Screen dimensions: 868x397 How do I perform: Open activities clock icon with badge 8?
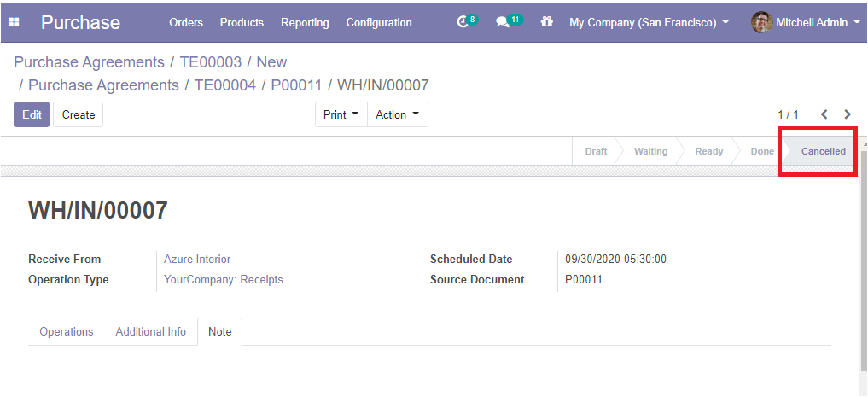(467, 21)
